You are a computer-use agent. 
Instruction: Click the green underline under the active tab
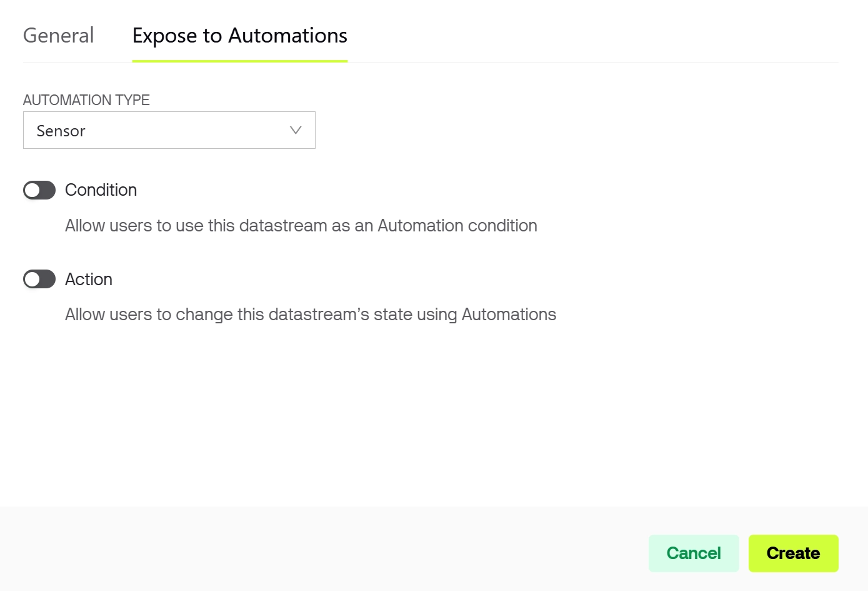tap(239, 61)
